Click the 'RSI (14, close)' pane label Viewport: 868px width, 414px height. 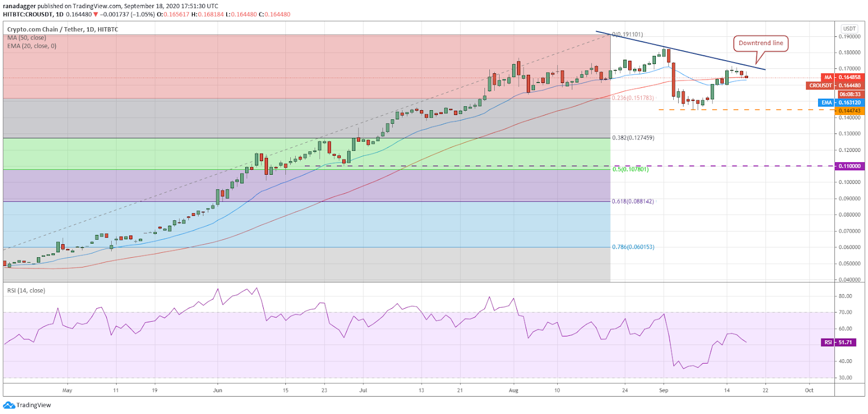[26, 291]
